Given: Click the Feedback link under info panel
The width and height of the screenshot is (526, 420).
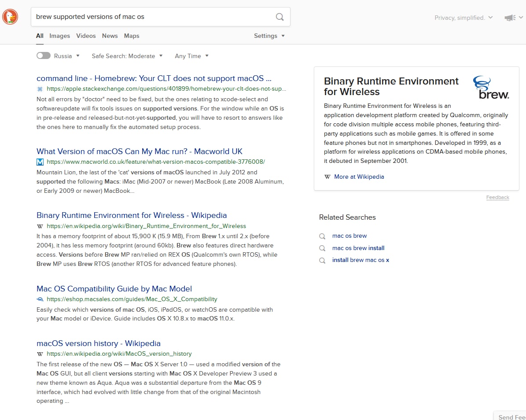Looking at the screenshot, I should tap(497, 197).
